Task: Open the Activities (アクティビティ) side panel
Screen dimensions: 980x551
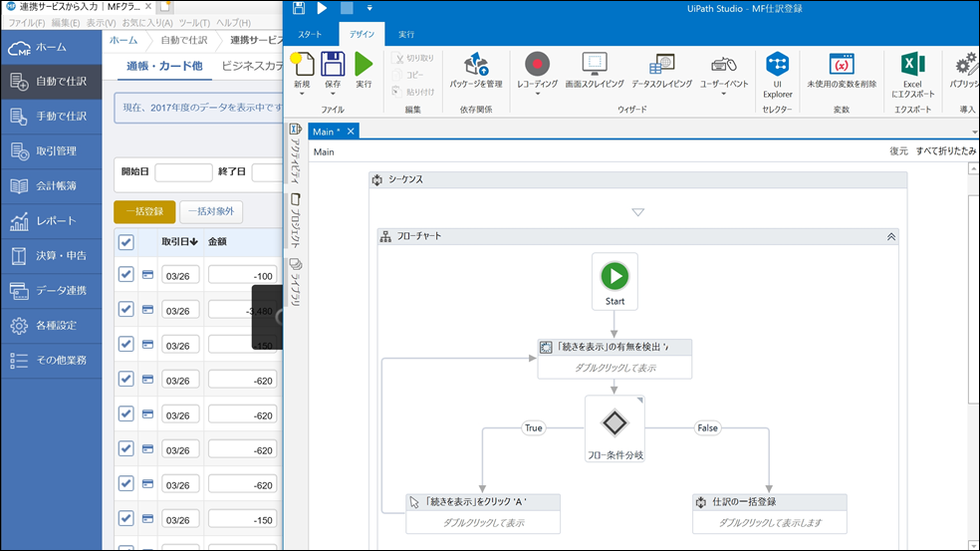Action: tap(296, 153)
